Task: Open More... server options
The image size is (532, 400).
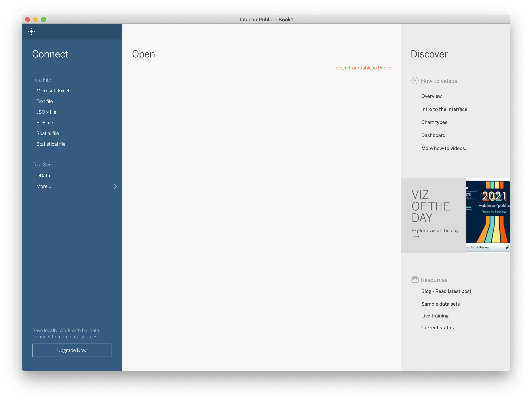Action: click(43, 186)
